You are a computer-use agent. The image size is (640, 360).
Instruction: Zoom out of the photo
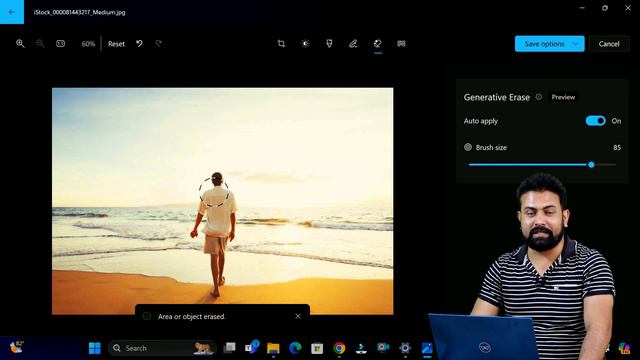(x=40, y=44)
